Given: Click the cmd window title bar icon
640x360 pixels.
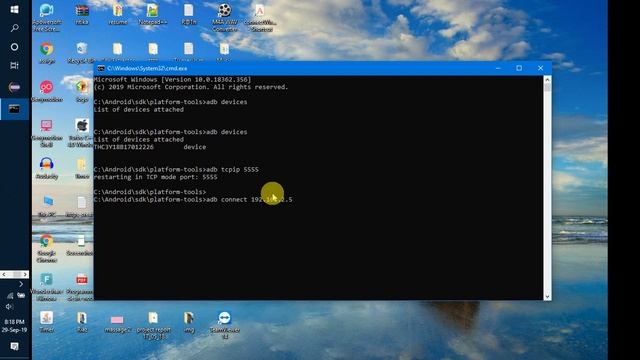Looking at the screenshot, I should [101, 68].
